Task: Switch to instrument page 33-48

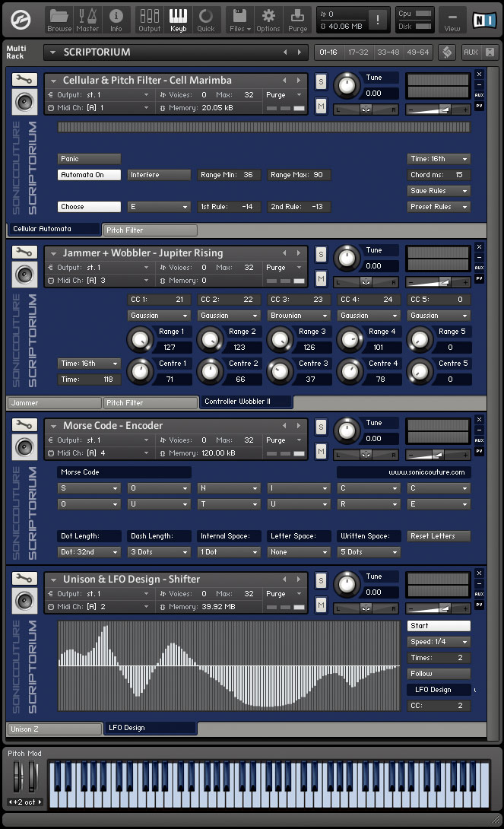Action: (x=388, y=52)
